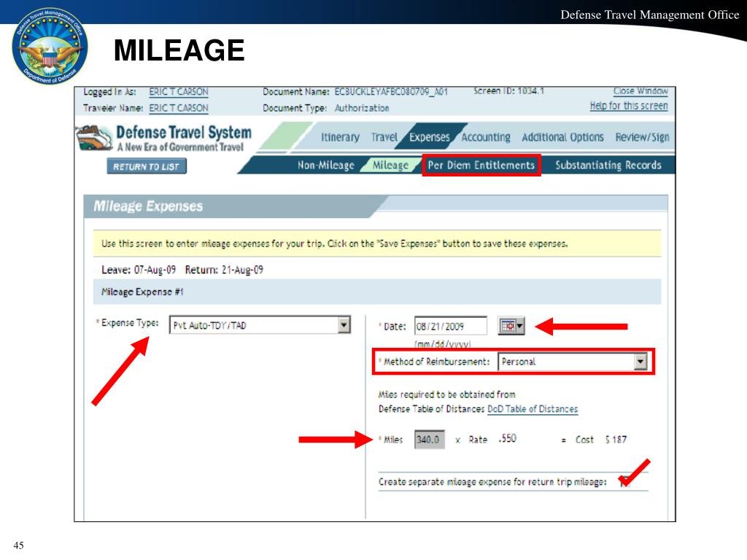The height and width of the screenshot is (560, 747).
Task: Click the Department of Defense seal
Action: coord(50,47)
